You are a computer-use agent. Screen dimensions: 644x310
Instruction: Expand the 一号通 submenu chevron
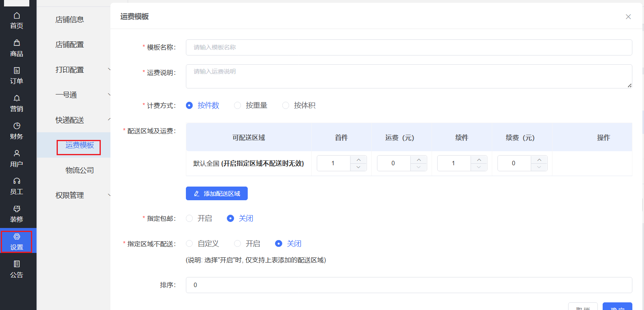click(109, 95)
